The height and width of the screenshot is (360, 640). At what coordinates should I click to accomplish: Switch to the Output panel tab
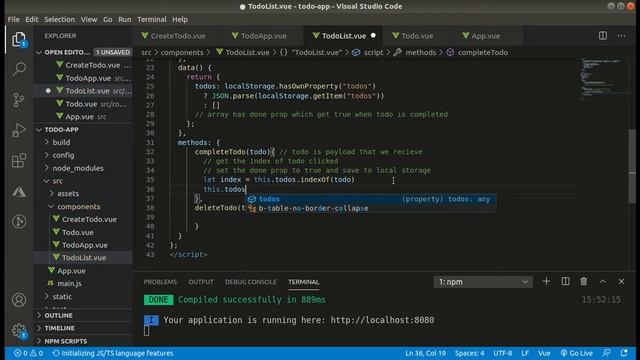201,282
